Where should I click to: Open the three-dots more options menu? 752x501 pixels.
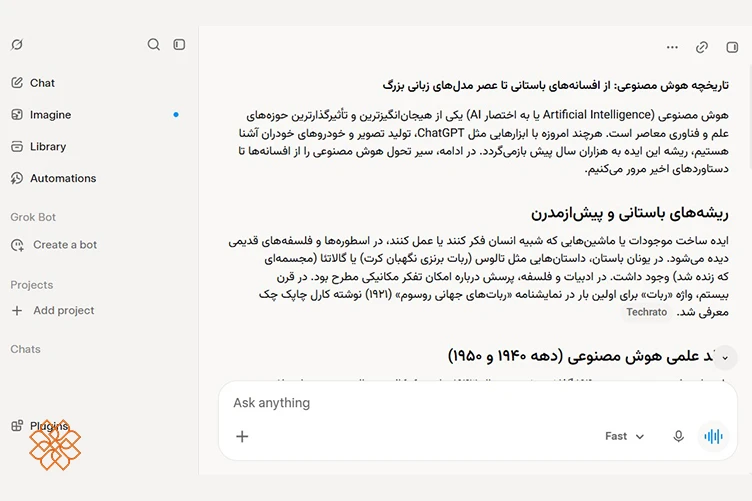point(672,47)
